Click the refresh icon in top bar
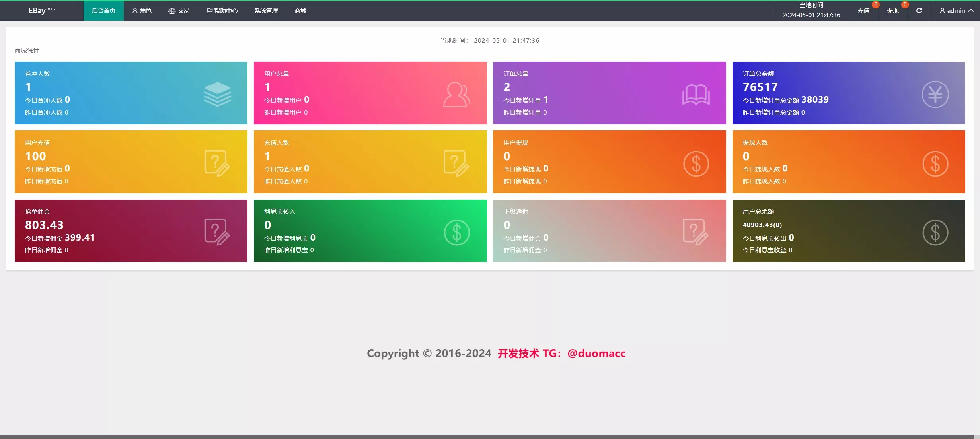The image size is (980, 439). (919, 11)
